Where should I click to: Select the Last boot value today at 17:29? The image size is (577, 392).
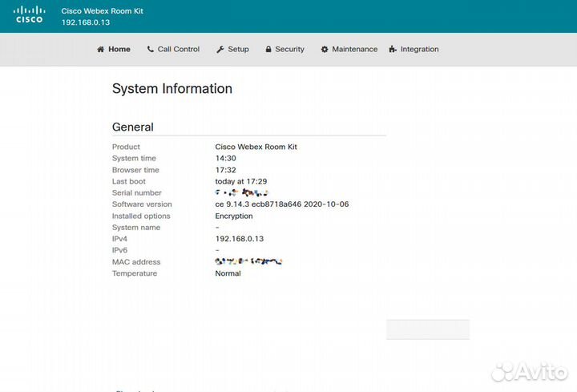pyautogui.click(x=241, y=181)
